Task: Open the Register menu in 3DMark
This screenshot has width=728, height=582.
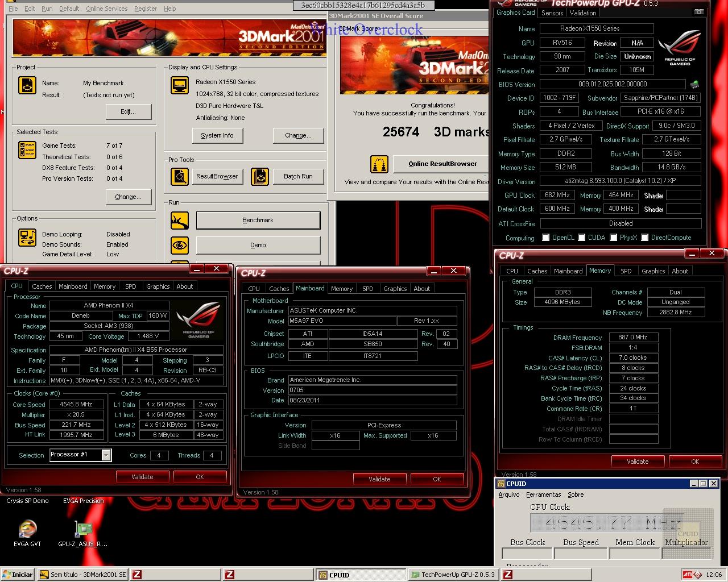Action: [x=146, y=9]
